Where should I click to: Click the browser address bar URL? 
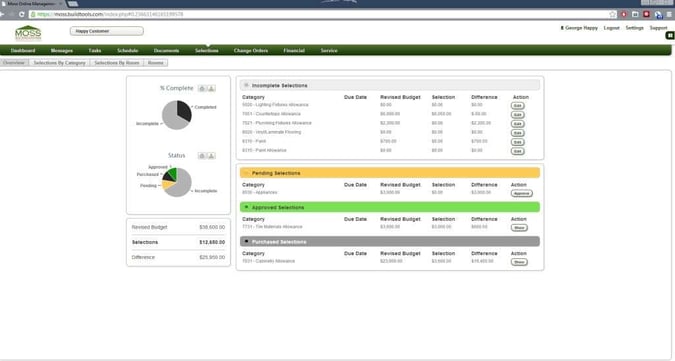110,14
